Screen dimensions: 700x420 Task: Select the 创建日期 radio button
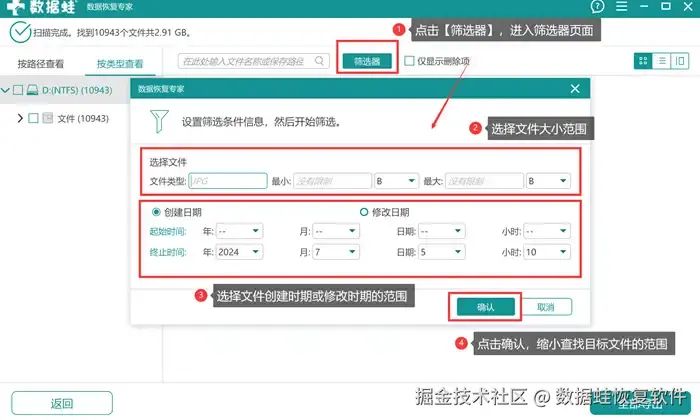click(156, 212)
